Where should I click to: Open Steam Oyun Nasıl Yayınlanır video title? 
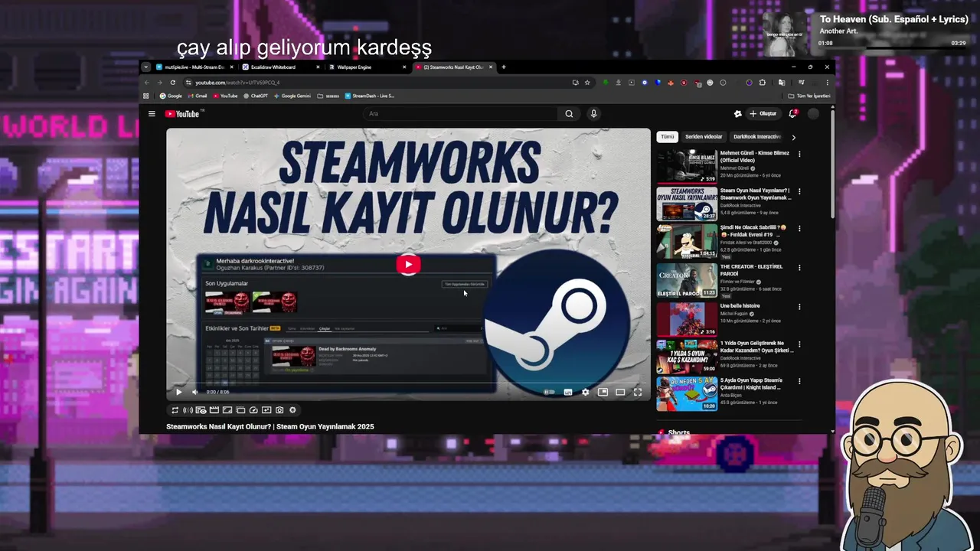756,194
